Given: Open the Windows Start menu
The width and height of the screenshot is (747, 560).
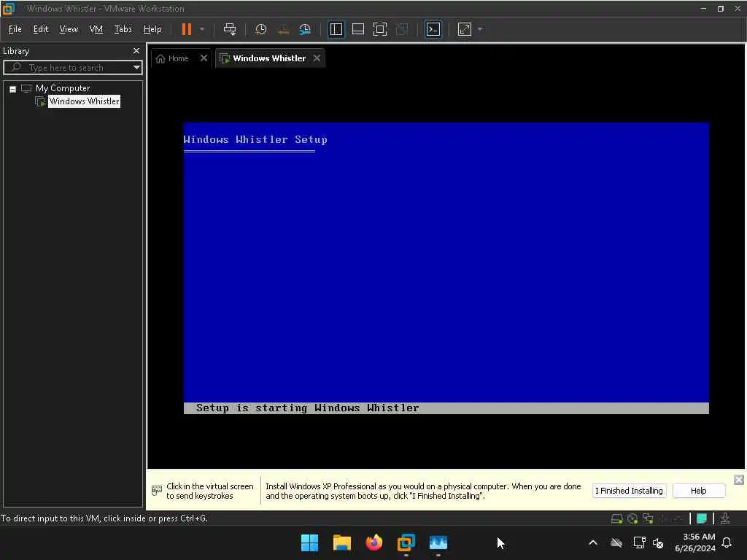Looking at the screenshot, I should tap(309, 542).
